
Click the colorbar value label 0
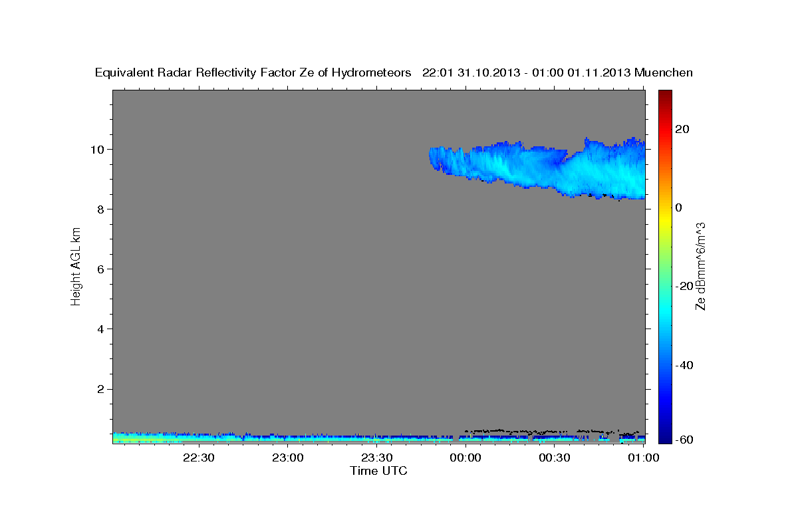(x=678, y=207)
